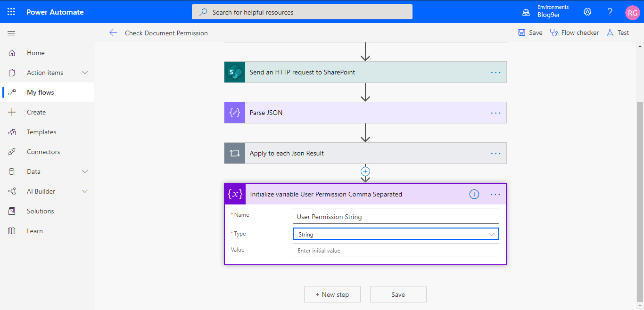The height and width of the screenshot is (310, 644).
Task: Click the Apply to each loop icon
Action: point(234,153)
